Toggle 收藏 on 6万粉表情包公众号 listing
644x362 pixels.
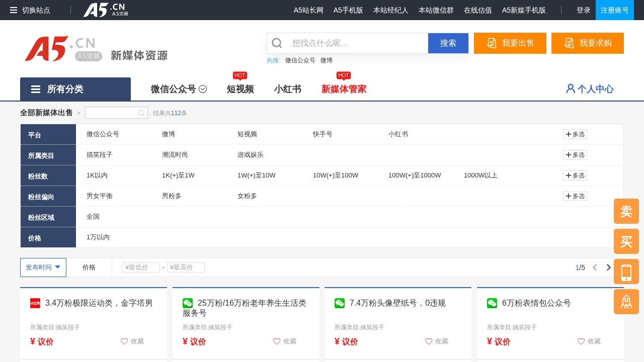(x=589, y=341)
